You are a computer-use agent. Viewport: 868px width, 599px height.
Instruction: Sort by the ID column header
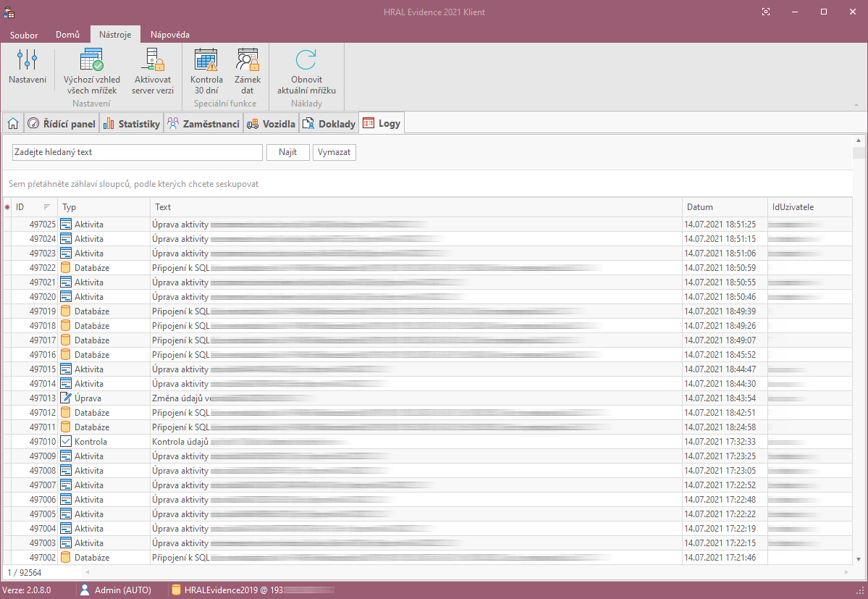(x=34, y=207)
